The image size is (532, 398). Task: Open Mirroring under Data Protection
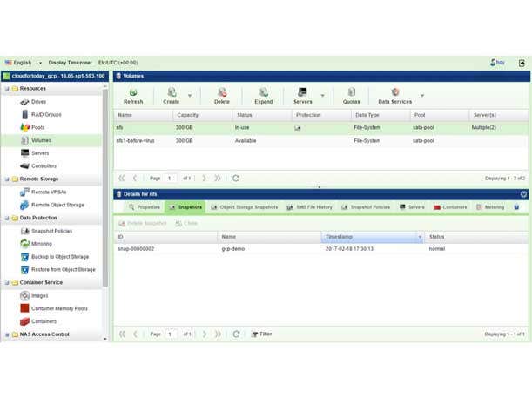click(x=41, y=244)
